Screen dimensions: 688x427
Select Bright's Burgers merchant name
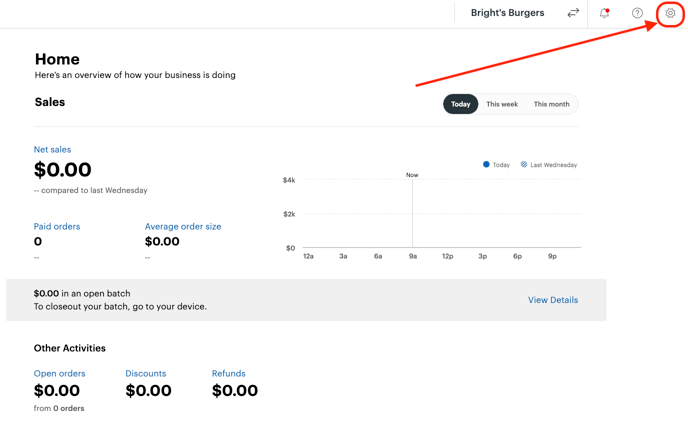507,13
